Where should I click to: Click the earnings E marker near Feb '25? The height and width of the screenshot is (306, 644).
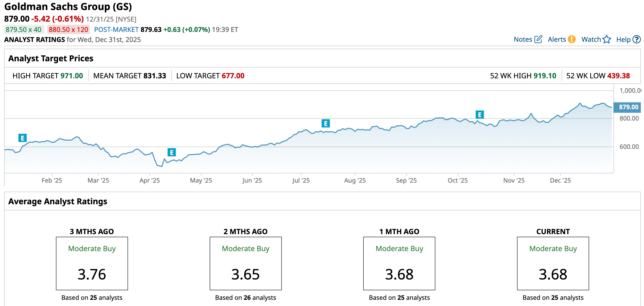(22, 138)
